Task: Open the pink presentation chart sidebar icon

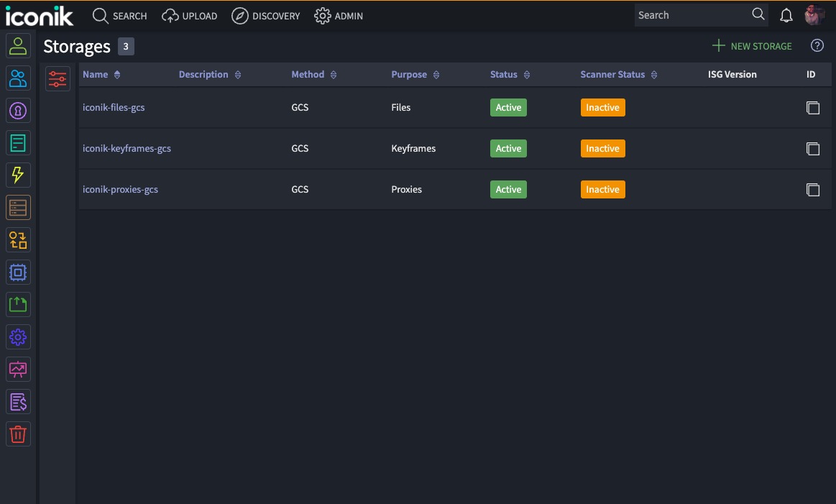Action: 18,370
